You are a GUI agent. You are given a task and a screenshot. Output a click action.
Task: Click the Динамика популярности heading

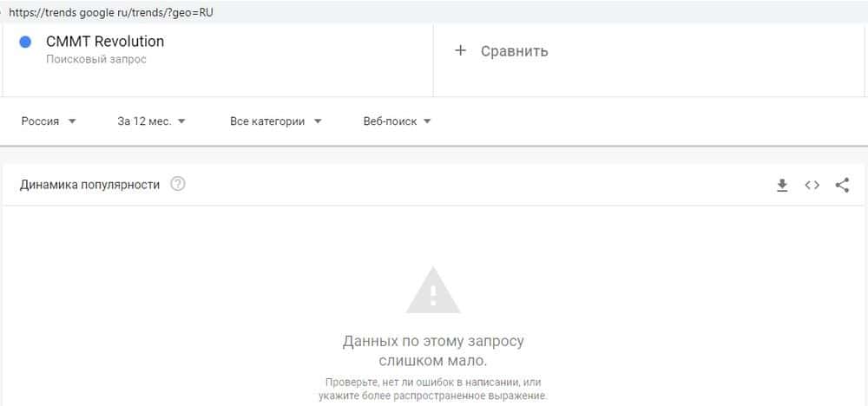tap(89, 185)
